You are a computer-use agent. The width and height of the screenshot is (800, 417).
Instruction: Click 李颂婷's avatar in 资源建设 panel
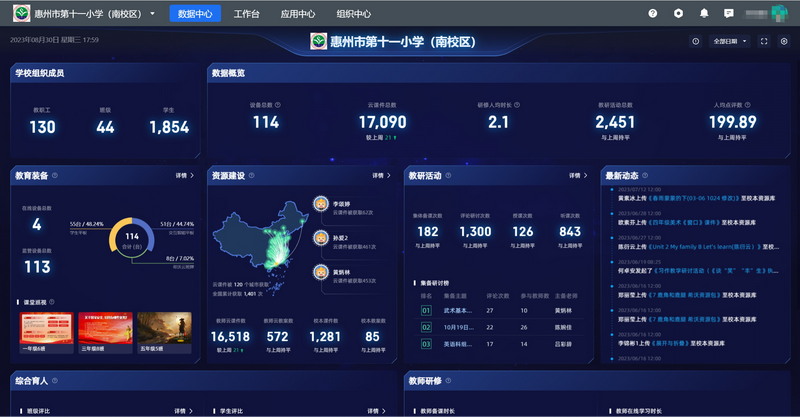coord(321,204)
